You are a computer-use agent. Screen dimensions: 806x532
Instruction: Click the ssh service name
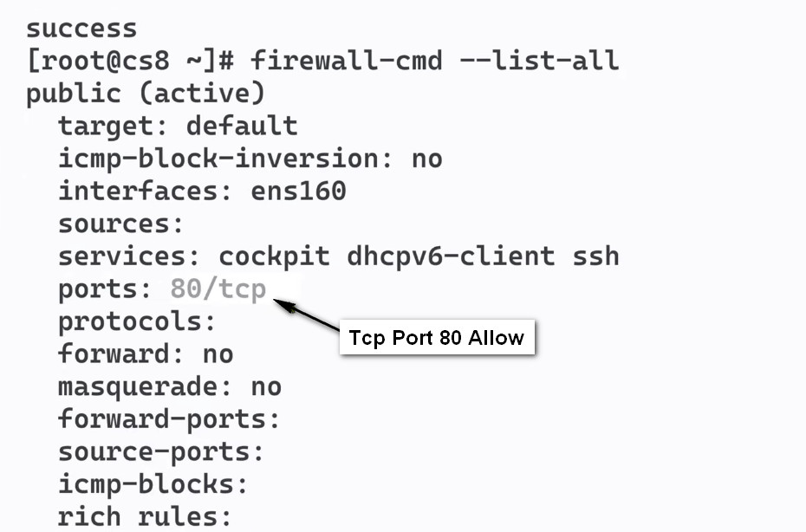click(596, 256)
